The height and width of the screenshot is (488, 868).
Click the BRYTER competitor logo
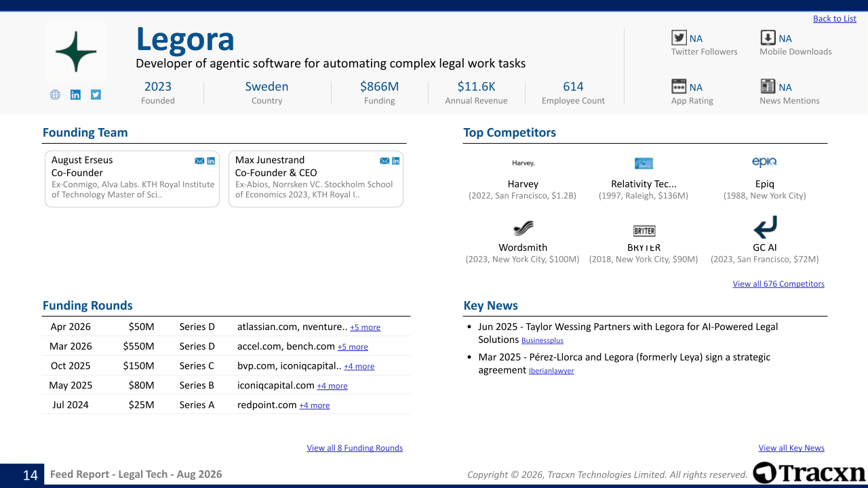644,231
